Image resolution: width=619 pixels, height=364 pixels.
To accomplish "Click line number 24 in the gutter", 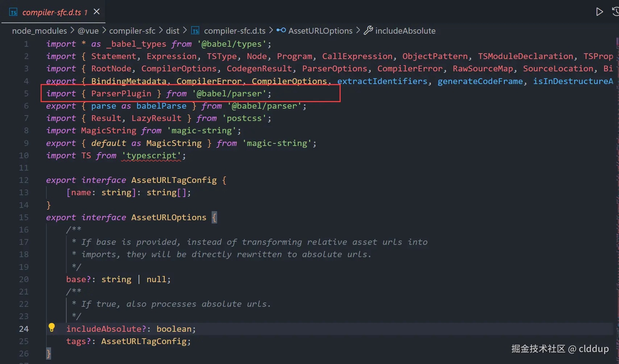I will tap(24, 329).
